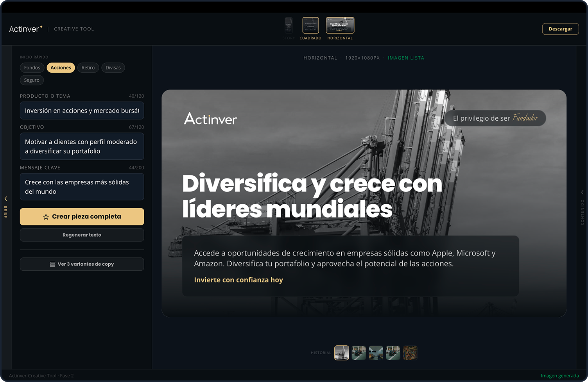This screenshot has width=588, height=382.
Task: Click Regenerar texto
Action: coord(82,235)
